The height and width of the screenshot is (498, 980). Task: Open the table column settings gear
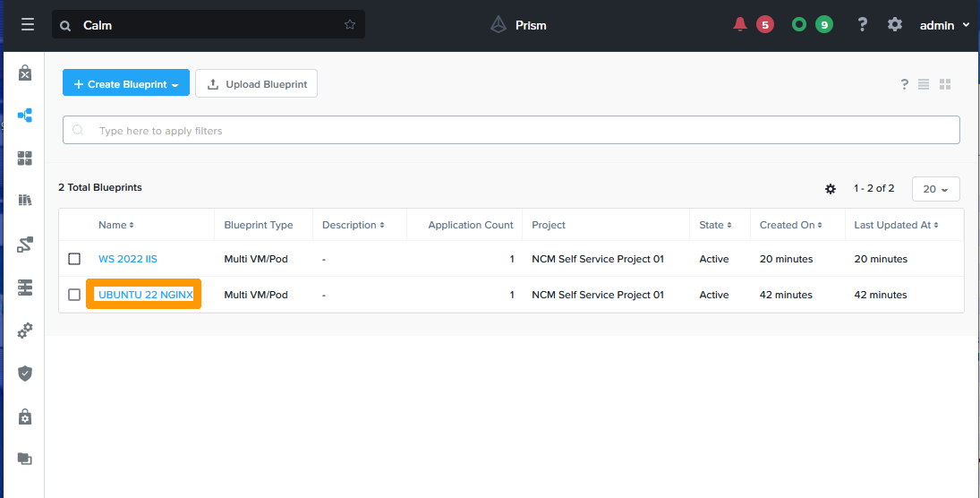click(830, 189)
